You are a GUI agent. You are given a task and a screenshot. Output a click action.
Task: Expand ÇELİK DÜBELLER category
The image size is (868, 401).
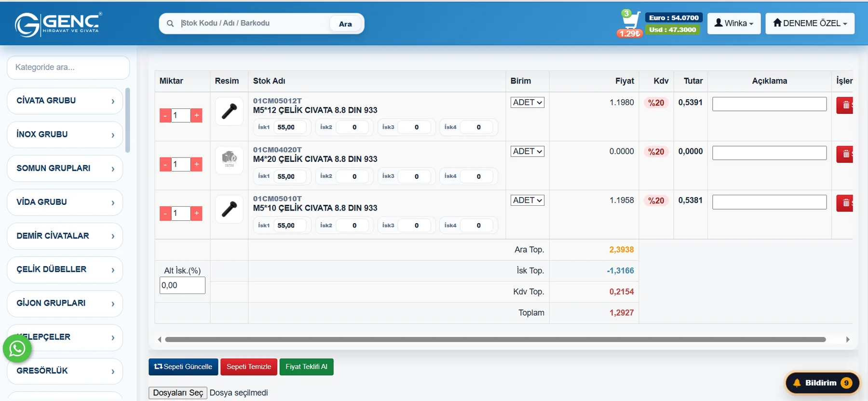(x=65, y=269)
